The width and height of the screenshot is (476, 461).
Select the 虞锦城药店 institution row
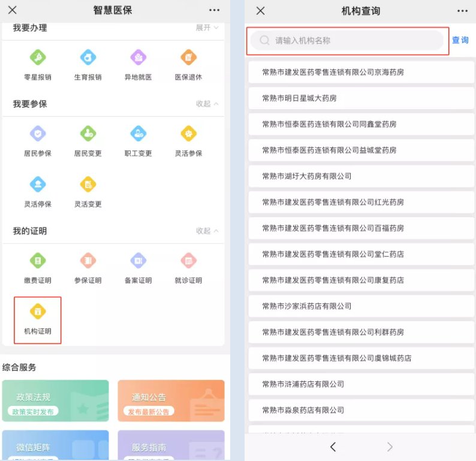361,358
